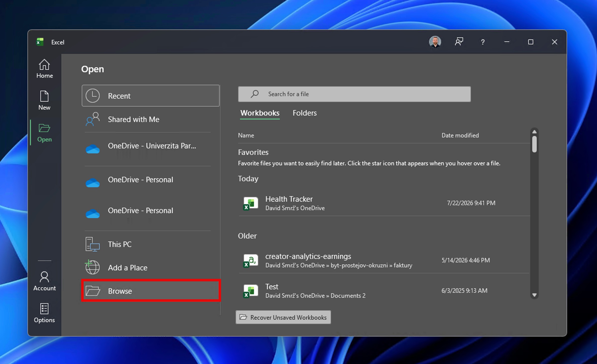The image size is (597, 364).
Task: Click the scroll up arrow of file list
Action: (534, 131)
